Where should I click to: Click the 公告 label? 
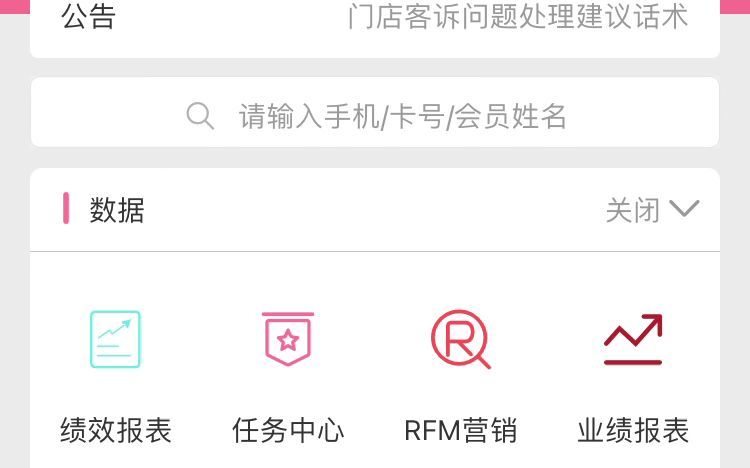point(88,16)
